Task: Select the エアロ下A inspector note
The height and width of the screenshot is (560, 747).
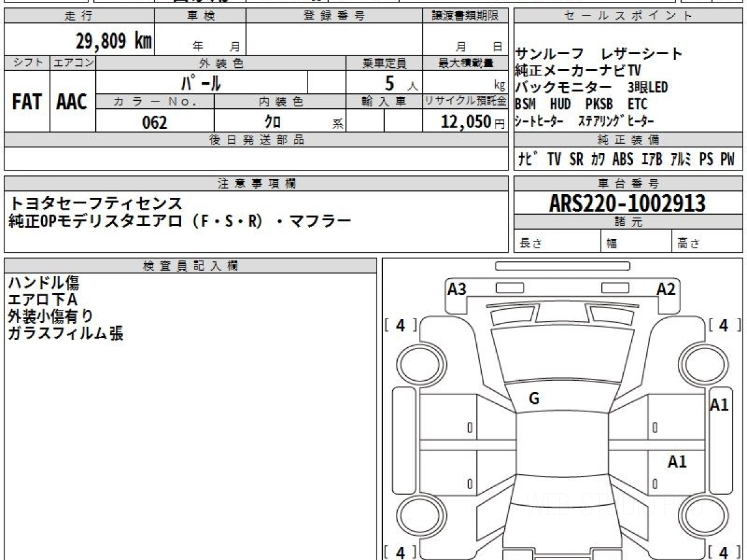Action: [x=42, y=300]
